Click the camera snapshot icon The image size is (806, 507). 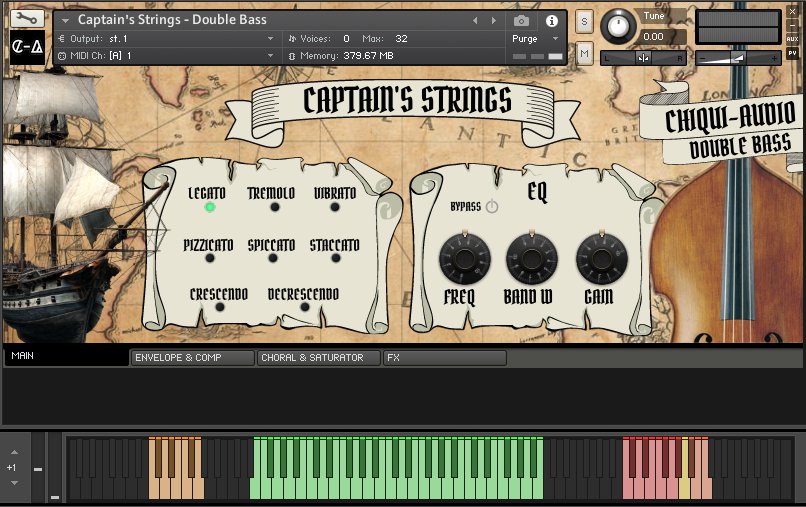(x=521, y=20)
